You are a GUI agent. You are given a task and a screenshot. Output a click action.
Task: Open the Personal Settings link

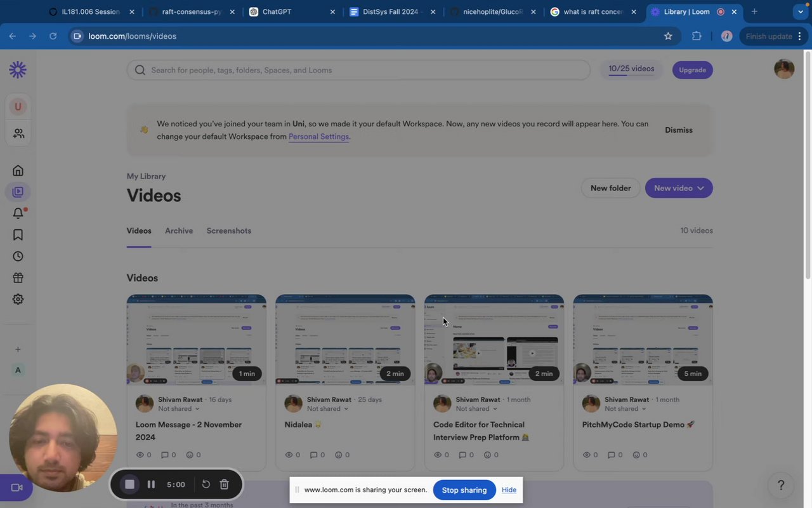point(318,137)
